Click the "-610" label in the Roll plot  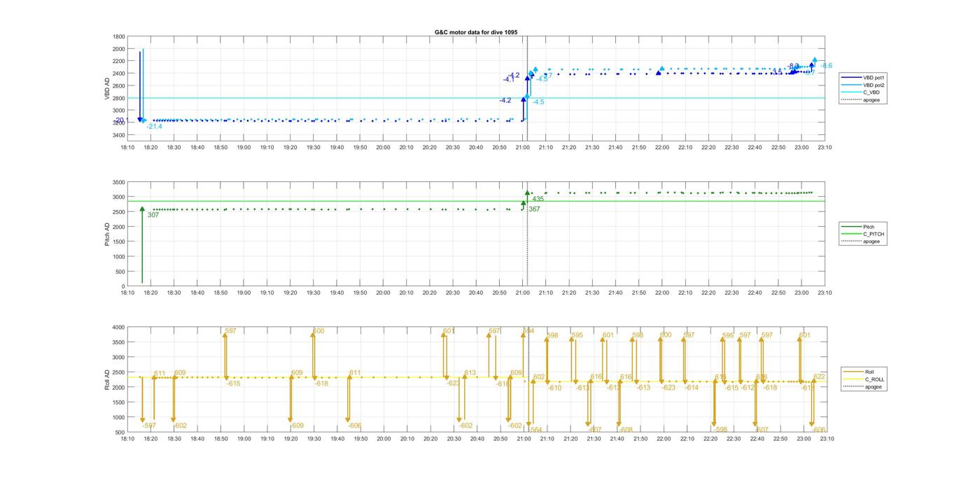pyautogui.click(x=554, y=388)
